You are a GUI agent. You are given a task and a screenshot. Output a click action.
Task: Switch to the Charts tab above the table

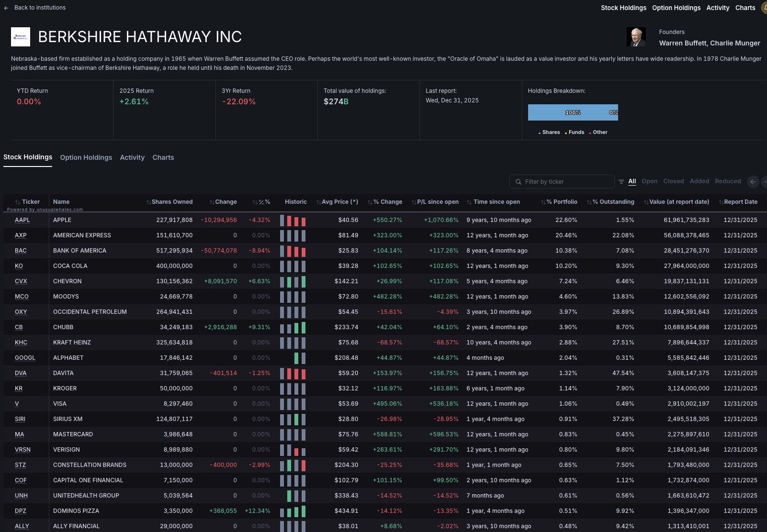[163, 157]
